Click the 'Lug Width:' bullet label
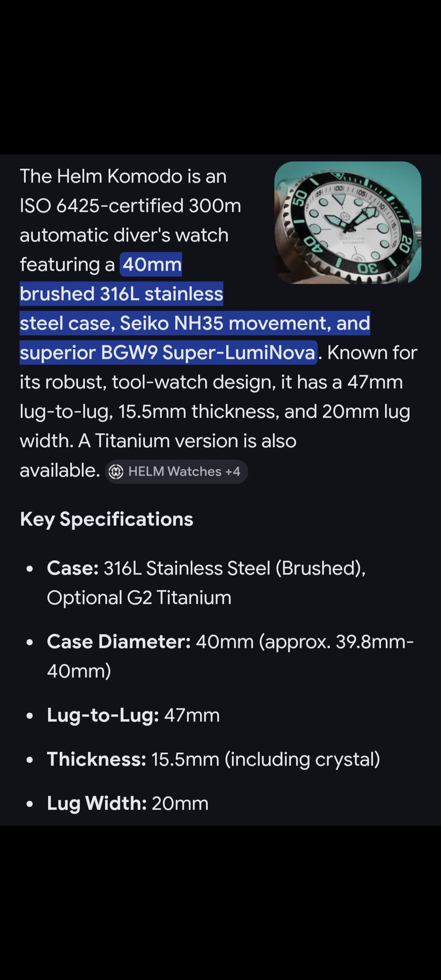The height and width of the screenshot is (980, 441). pyautogui.click(x=96, y=804)
